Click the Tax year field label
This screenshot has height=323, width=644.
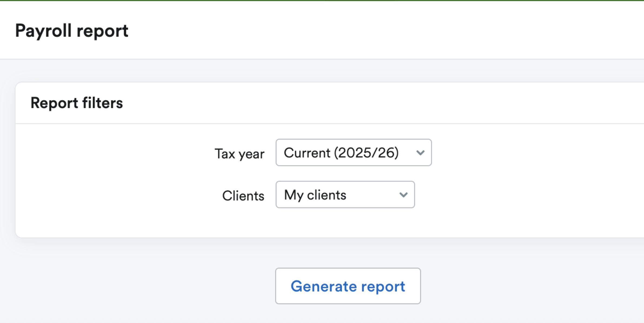pyautogui.click(x=240, y=154)
